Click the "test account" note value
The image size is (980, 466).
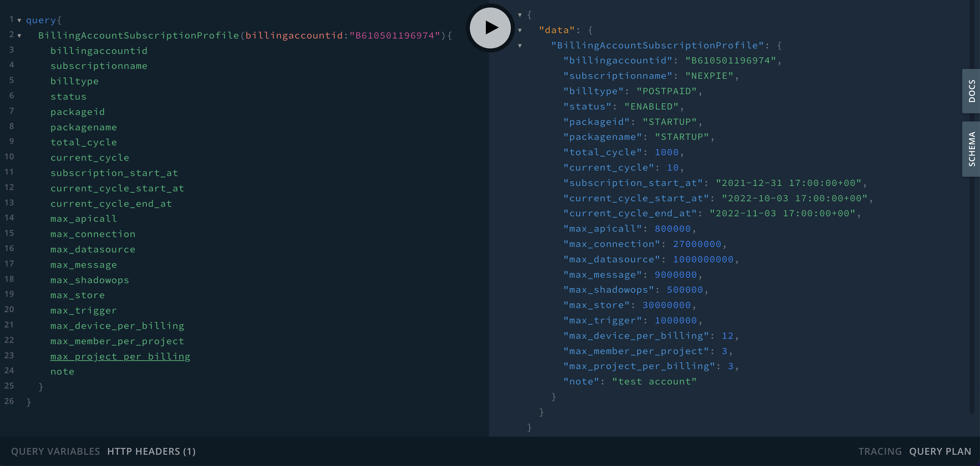(654, 382)
